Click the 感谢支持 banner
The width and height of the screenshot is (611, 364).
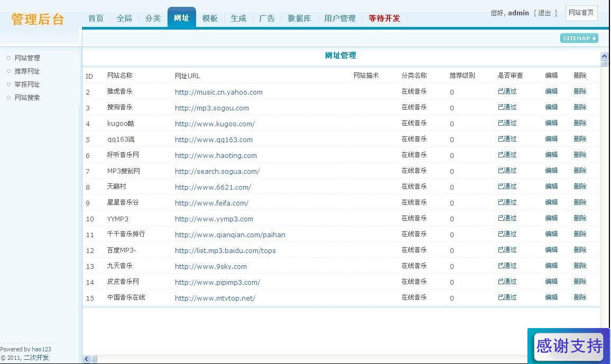(x=569, y=346)
